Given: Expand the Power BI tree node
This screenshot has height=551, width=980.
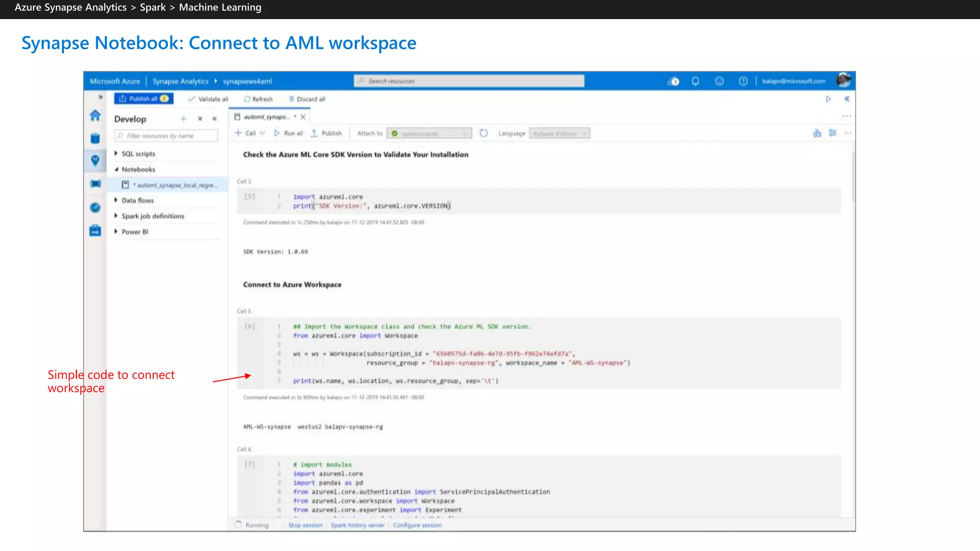Looking at the screenshot, I should pyautogui.click(x=116, y=231).
